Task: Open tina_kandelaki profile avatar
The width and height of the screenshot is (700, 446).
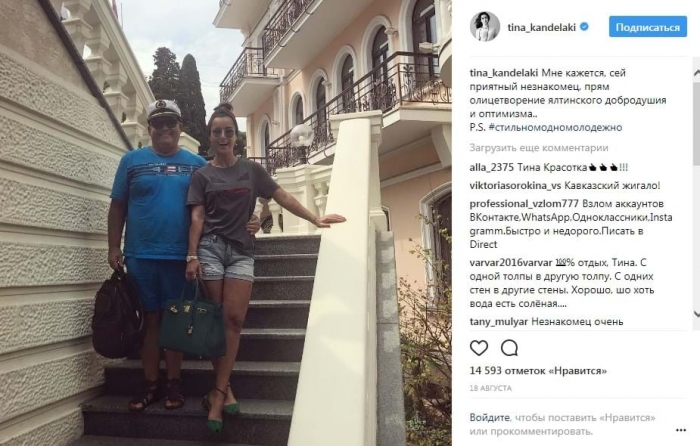Action: pos(484,26)
